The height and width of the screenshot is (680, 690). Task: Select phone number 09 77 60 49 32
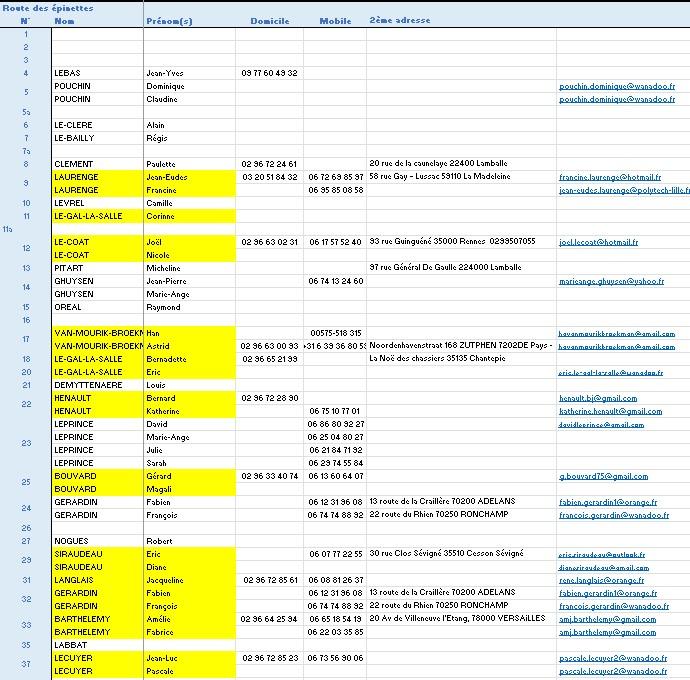(269, 73)
